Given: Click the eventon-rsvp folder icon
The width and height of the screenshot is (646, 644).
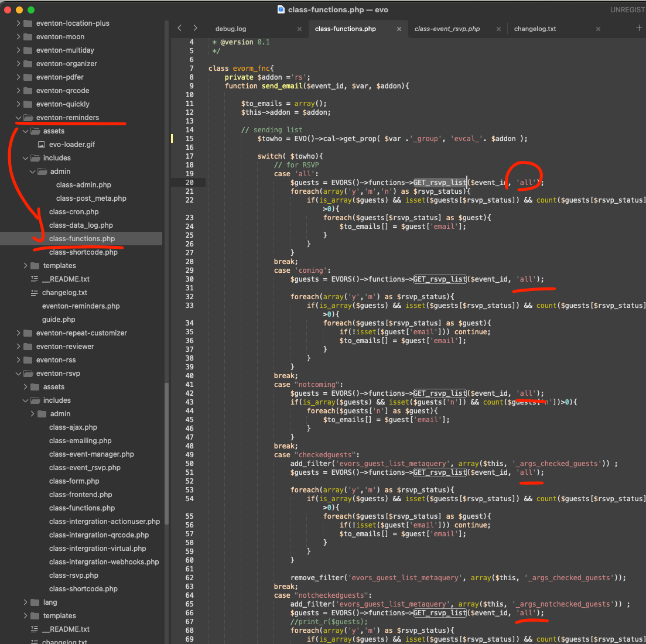Looking at the screenshot, I should pyautogui.click(x=28, y=374).
